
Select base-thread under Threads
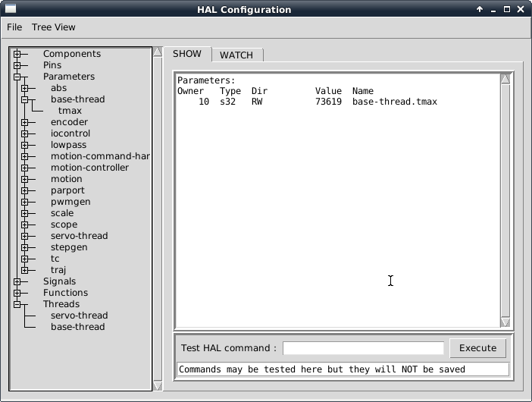pyautogui.click(x=78, y=327)
